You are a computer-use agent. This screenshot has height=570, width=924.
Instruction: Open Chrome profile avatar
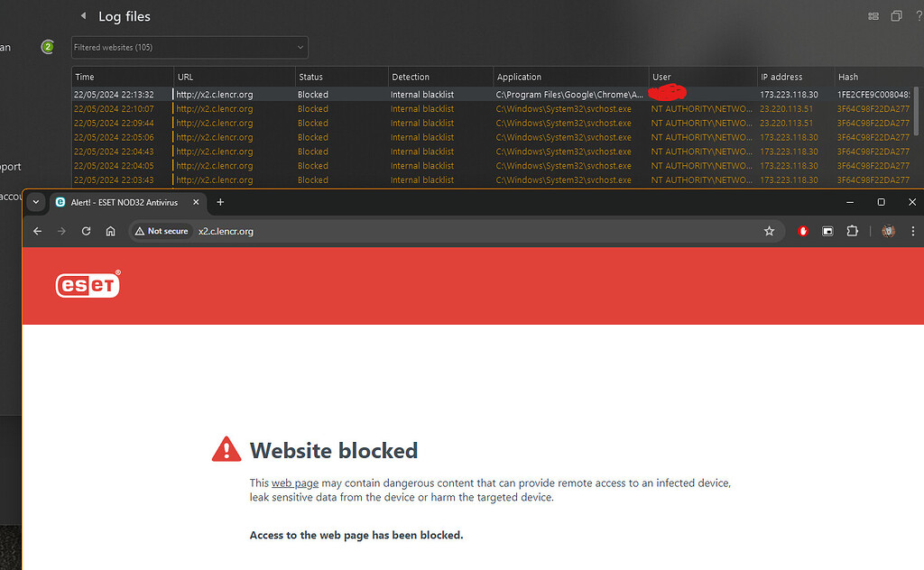(888, 231)
